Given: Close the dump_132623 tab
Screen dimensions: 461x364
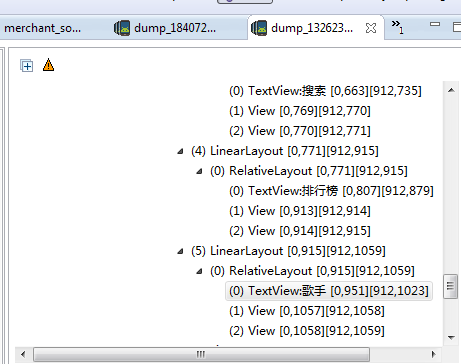Looking at the screenshot, I should (371, 28).
